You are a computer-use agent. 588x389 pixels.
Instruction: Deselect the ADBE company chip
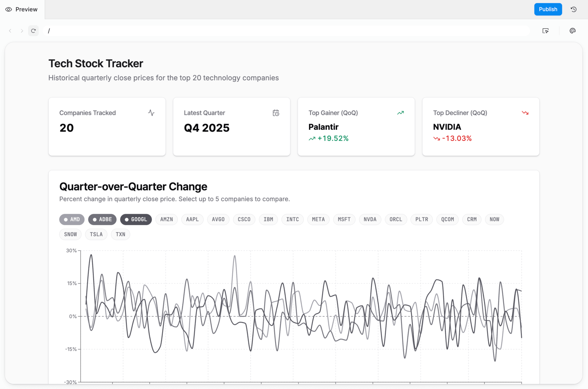coord(102,220)
